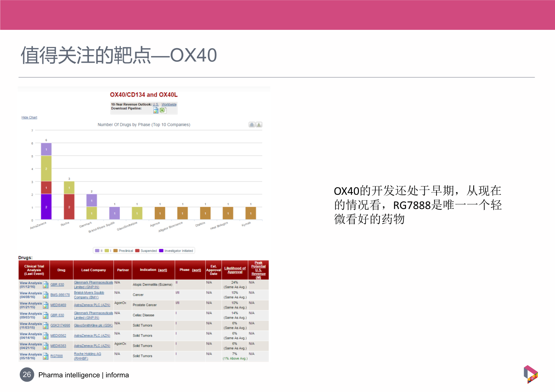This screenshot has width=555, height=392.
Task: Click the Agenus preclinical bar
Action: tap(160, 213)
